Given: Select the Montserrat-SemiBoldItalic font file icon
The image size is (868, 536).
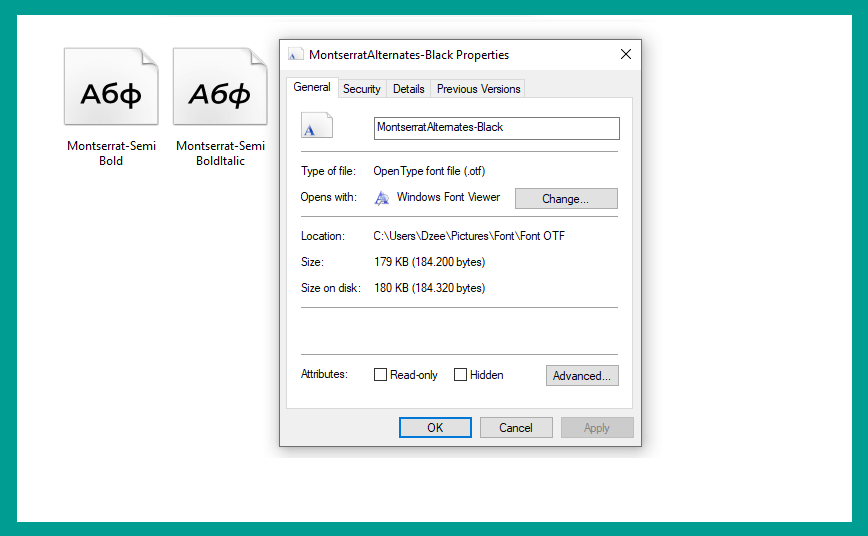Looking at the screenshot, I should pos(220,86).
